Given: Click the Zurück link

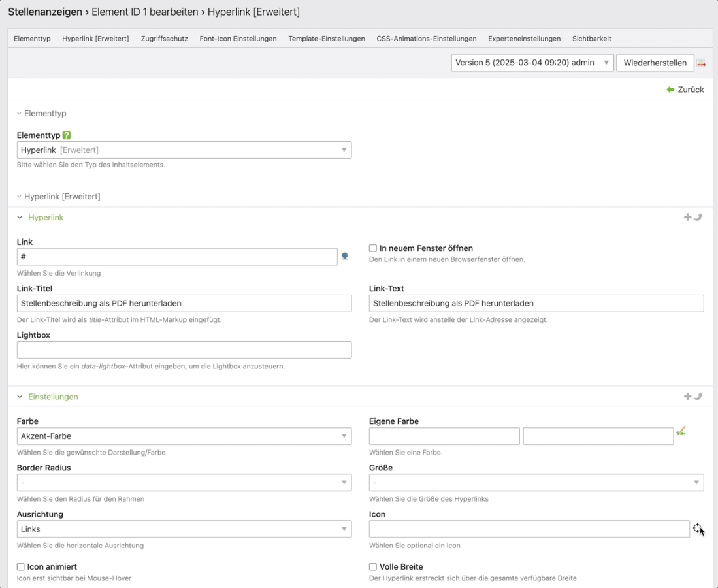Looking at the screenshot, I should click(x=685, y=90).
